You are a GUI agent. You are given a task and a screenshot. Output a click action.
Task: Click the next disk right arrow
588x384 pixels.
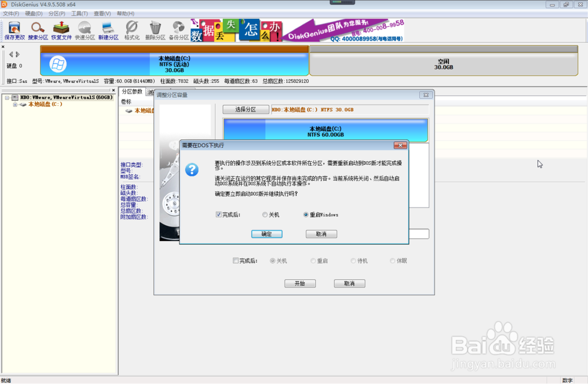click(18, 54)
